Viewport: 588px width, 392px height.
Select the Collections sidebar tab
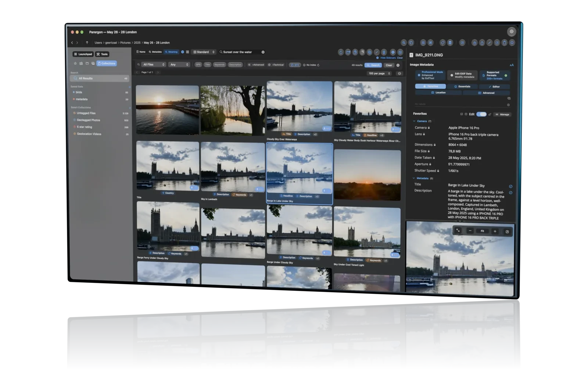coord(107,63)
